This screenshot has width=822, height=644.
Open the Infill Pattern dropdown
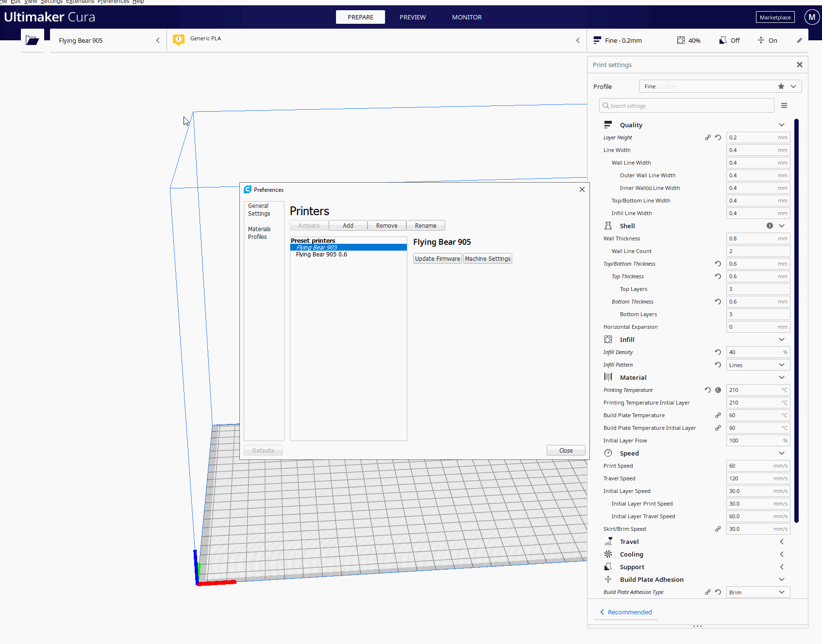pyautogui.click(x=758, y=365)
